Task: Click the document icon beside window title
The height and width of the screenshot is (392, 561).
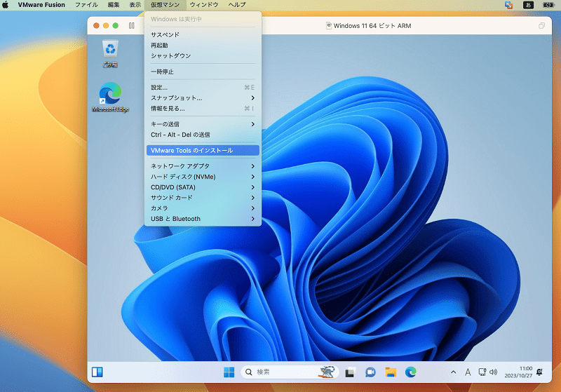Action: coord(328,26)
